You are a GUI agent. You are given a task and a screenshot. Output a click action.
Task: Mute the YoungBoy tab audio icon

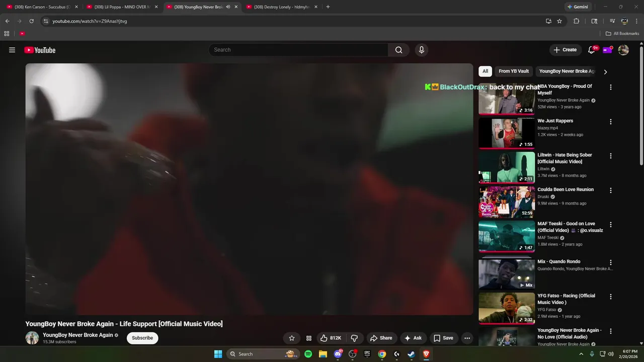click(228, 7)
